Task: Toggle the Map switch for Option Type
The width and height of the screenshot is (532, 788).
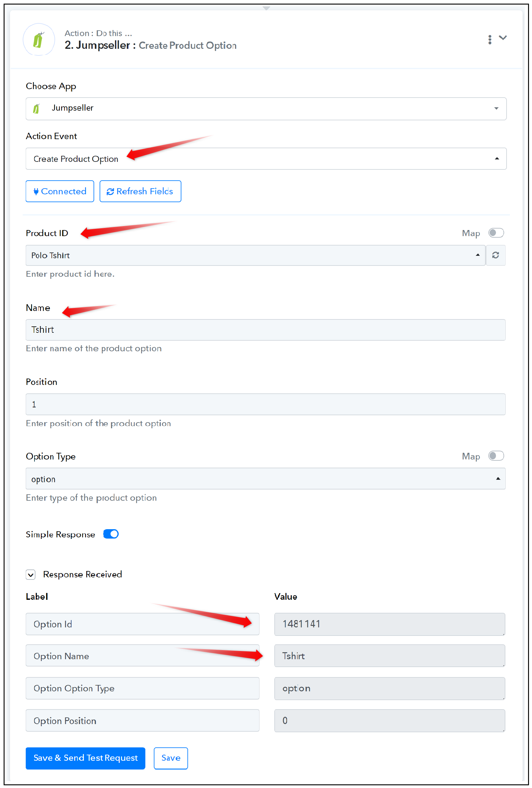Action: 496,456
